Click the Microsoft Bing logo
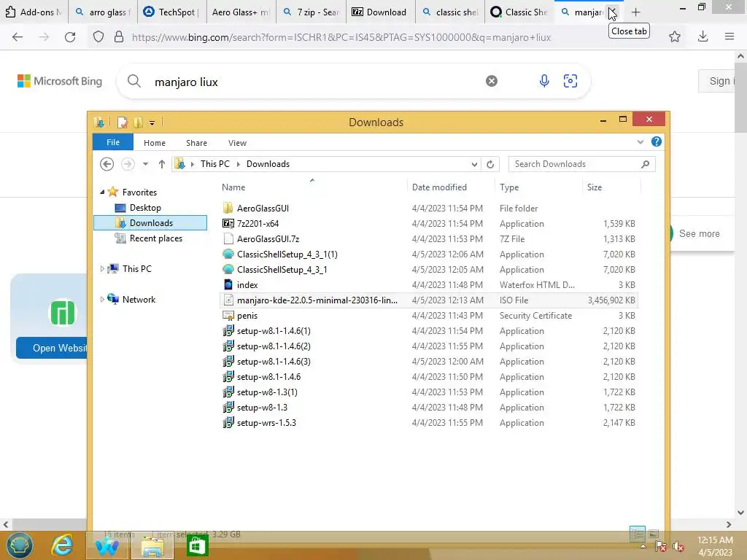Image resolution: width=747 pixels, height=560 pixels. point(60,81)
